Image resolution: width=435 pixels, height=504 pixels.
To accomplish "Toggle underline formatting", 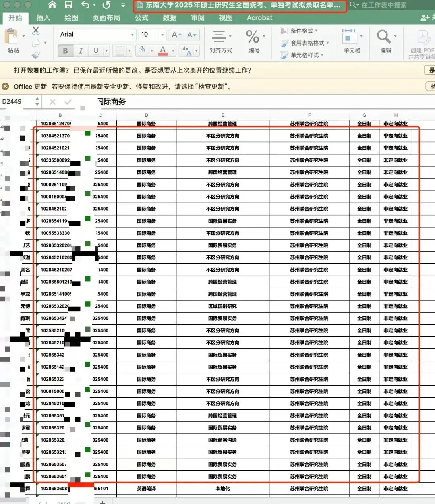I will click(x=96, y=51).
